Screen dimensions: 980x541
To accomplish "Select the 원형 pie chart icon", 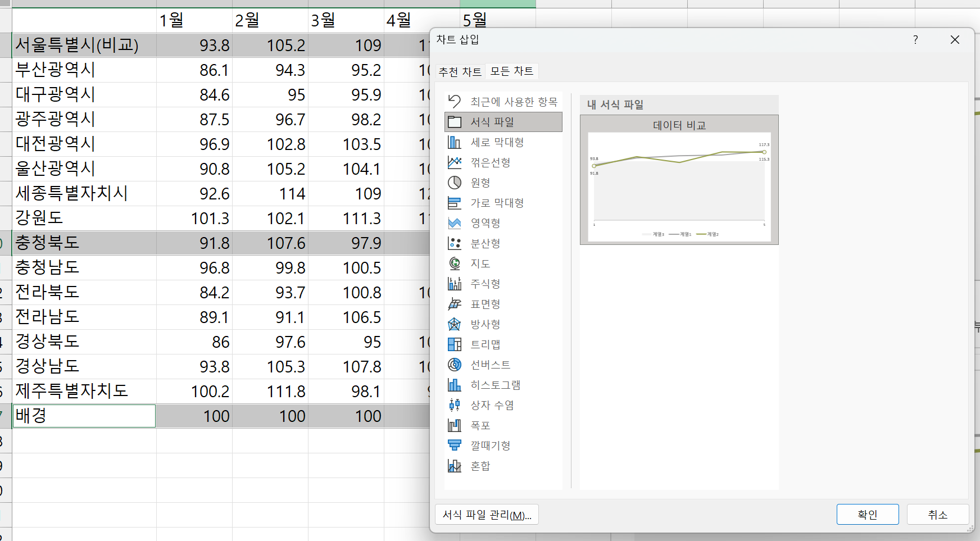I will pyautogui.click(x=455, y=183).
